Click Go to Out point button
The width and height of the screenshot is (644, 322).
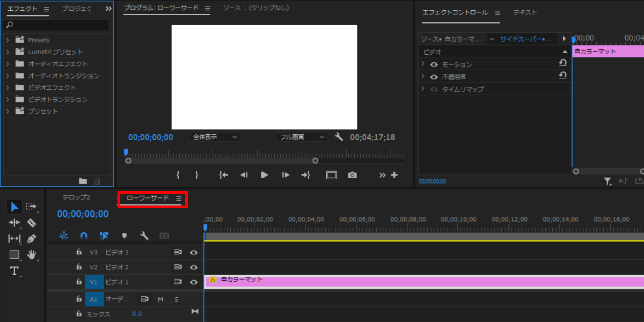[306, 175]
